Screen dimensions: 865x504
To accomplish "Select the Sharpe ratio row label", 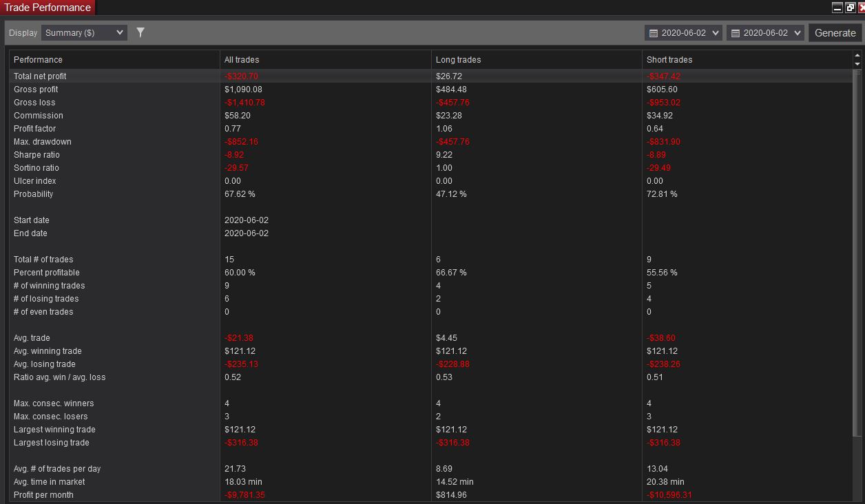I will click(37, 155).
